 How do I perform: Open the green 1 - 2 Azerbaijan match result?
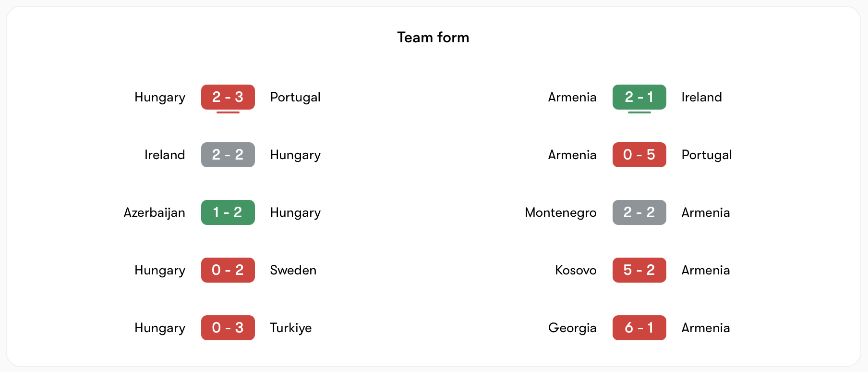[228, 212]
